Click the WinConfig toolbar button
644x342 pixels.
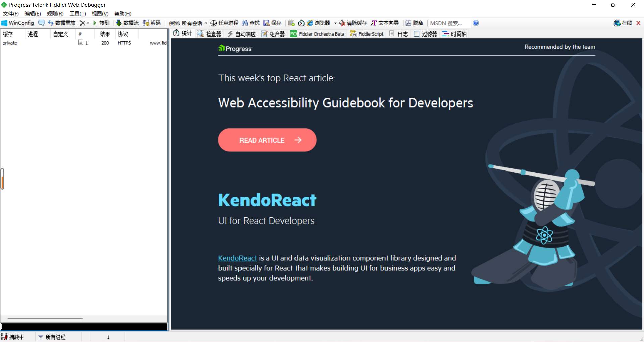(x=17, y=23)
